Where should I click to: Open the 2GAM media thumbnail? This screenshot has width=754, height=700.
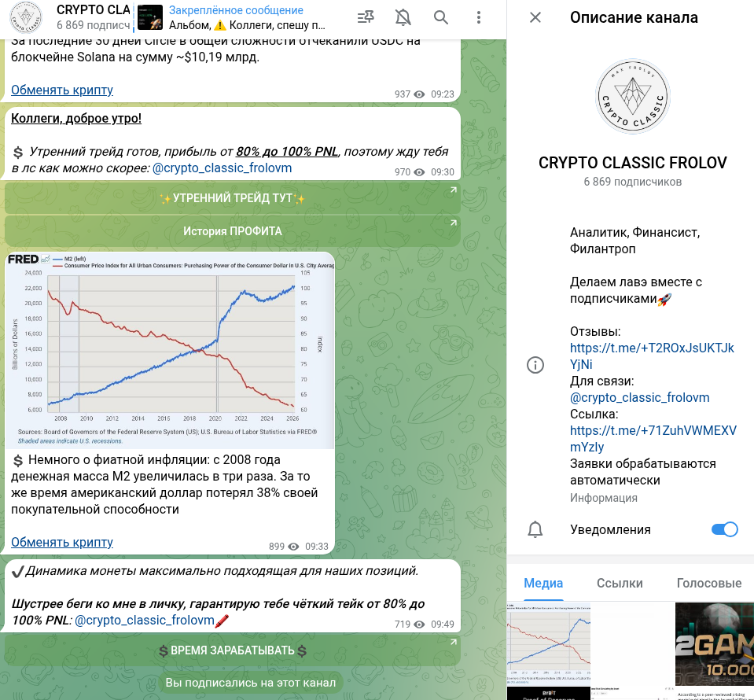715,643
